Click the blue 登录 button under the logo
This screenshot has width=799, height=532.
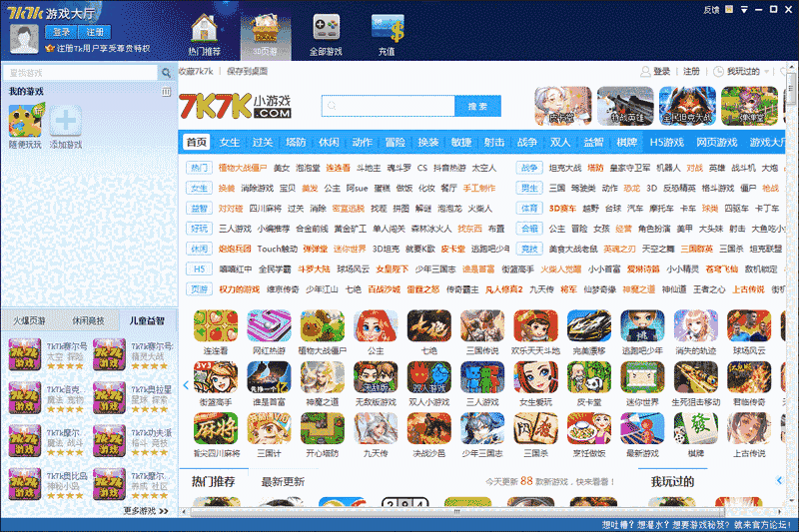tap(61, 32)
